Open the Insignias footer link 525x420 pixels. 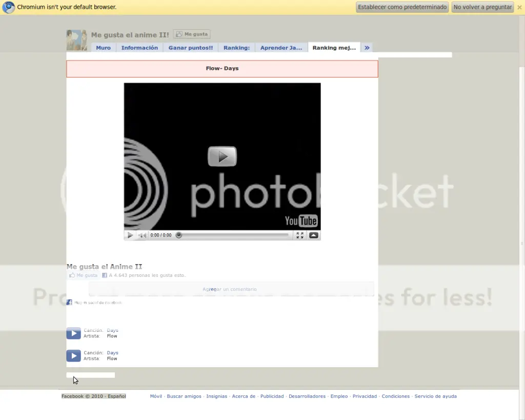point(217,396)
